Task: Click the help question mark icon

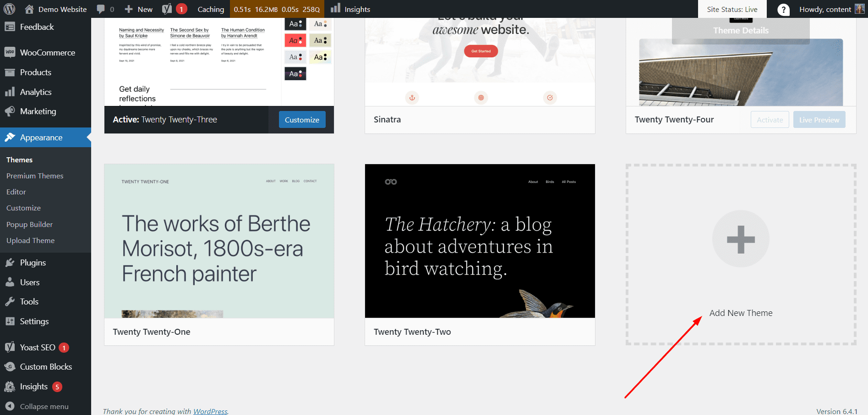Action: tap(783, 10)
